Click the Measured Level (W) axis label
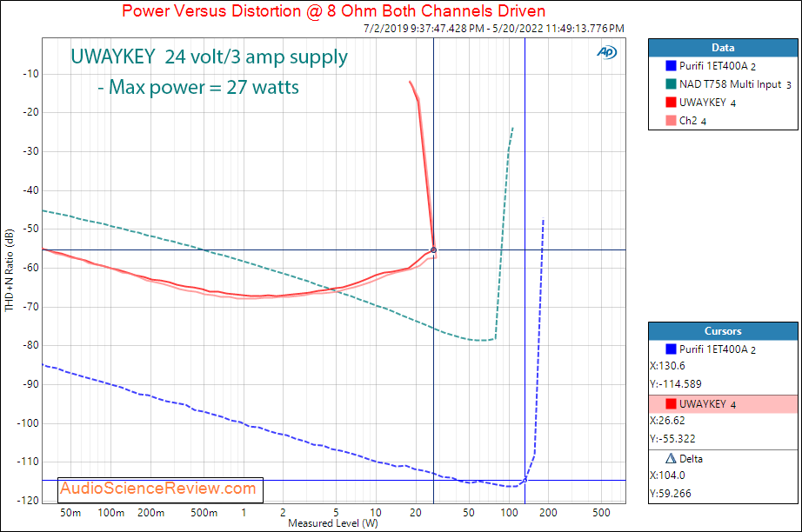 point(333,523)
